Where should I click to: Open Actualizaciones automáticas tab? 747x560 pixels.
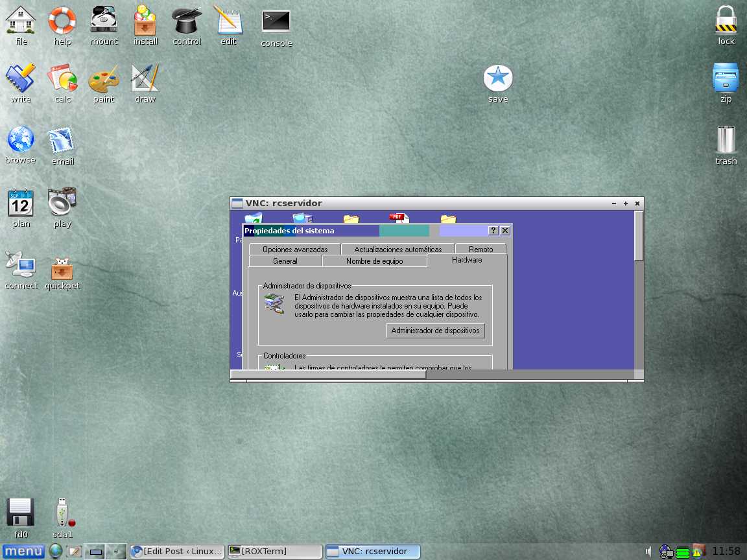coord(397,248)
